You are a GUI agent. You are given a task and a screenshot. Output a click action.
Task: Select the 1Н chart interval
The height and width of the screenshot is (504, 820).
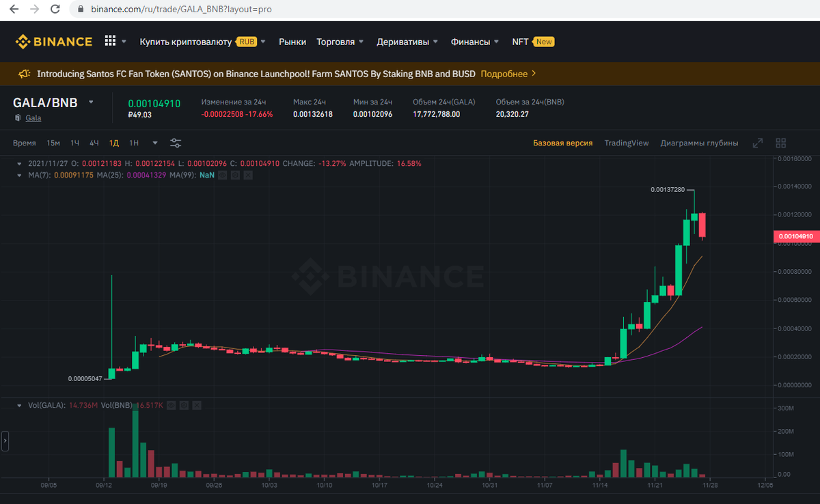(134, 143)
